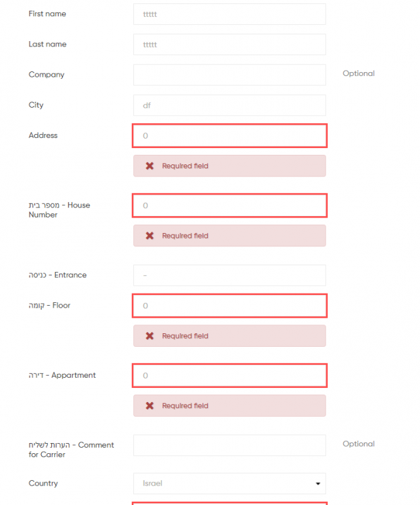Click red X icon under Floor field

point(149,336)
